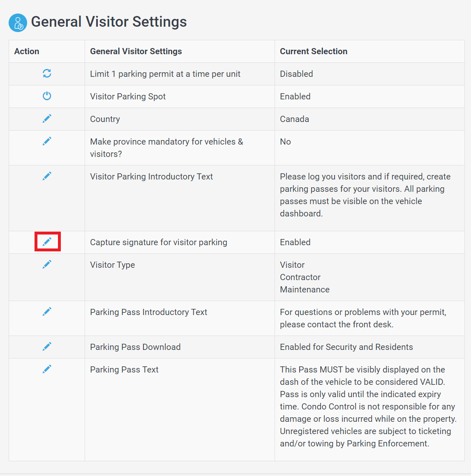Toggle the Visitor Parking Spot power icon
Viewport: 471px width, 476px height.
point(47,96)
